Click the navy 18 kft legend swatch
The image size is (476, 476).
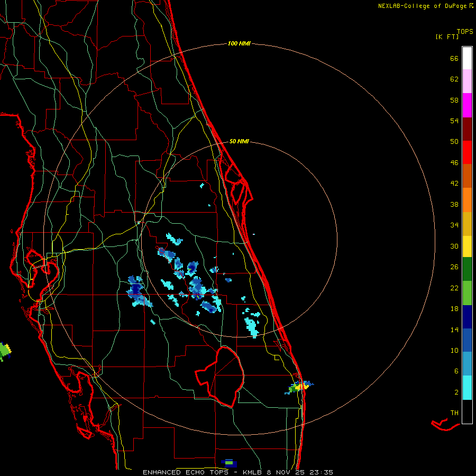tap(467, 317)
